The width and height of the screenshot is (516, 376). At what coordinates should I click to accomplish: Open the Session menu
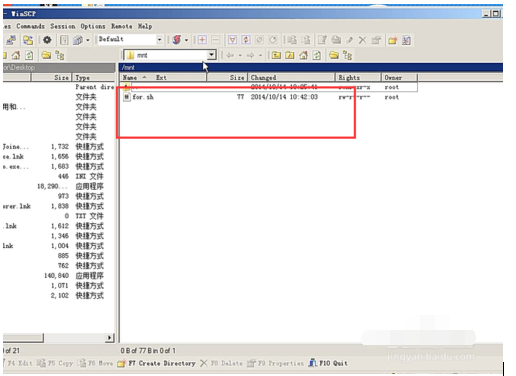63,26
